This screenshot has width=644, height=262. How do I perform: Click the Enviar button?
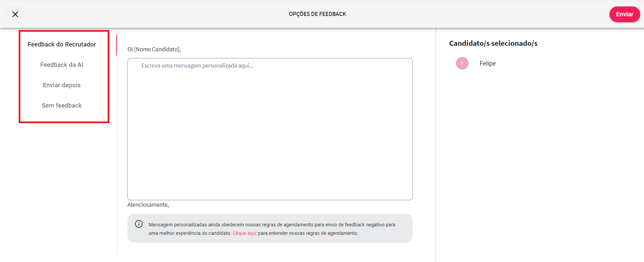[x=624, y=14]
